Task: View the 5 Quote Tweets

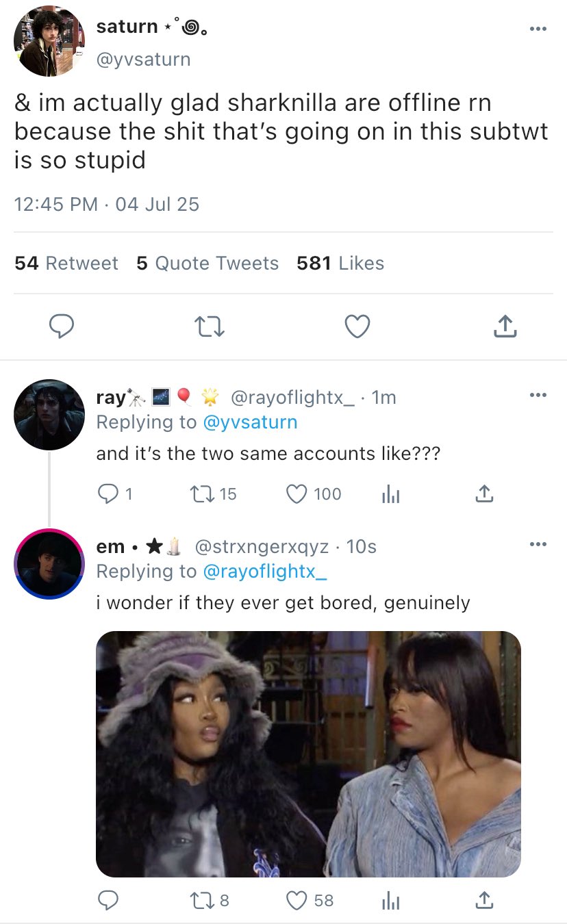Action: coord(207,264)
